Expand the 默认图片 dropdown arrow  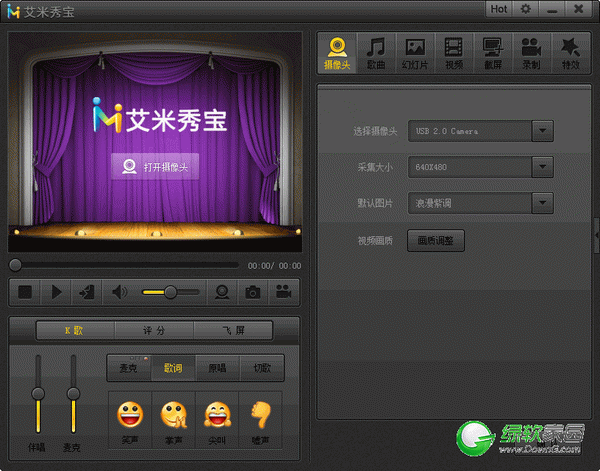(x=542, y=203)
